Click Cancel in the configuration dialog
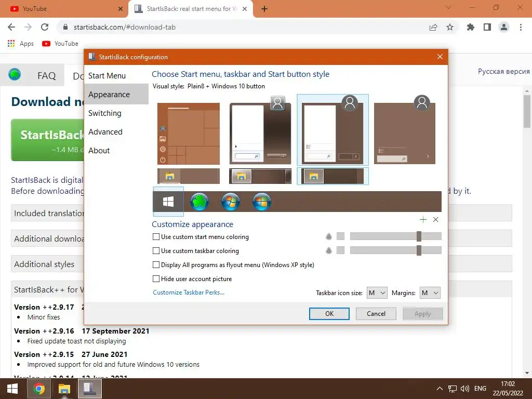 pyautogui.click(x=376, y=313)
